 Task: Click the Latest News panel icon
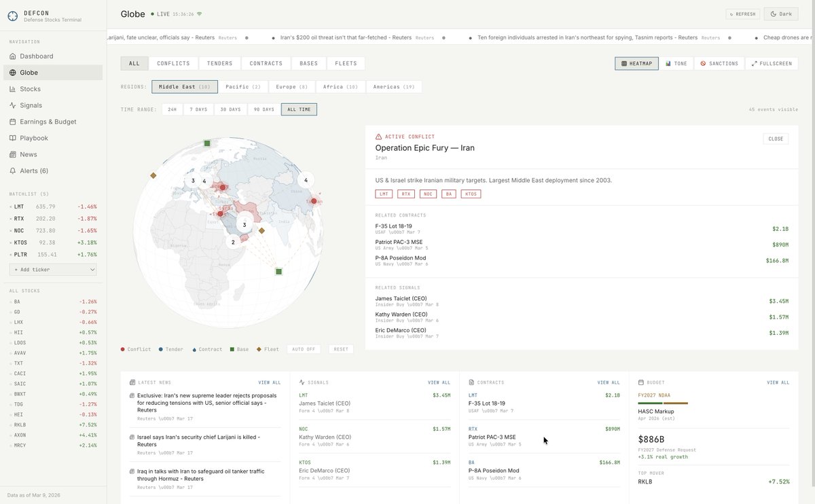pos(132,382)
